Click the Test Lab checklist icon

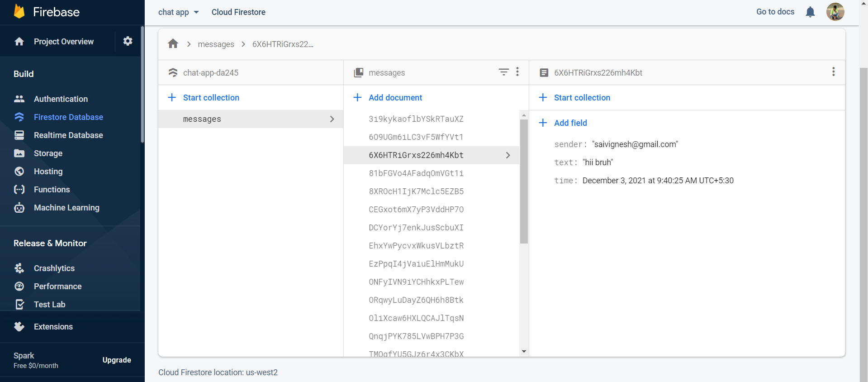click(19, 304)
